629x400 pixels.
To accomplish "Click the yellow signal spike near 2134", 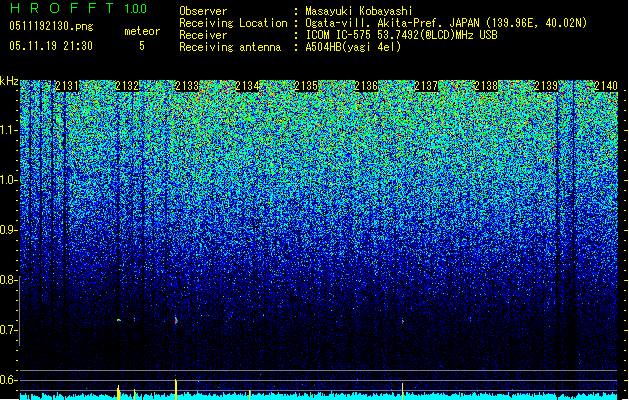I will 250,395.
